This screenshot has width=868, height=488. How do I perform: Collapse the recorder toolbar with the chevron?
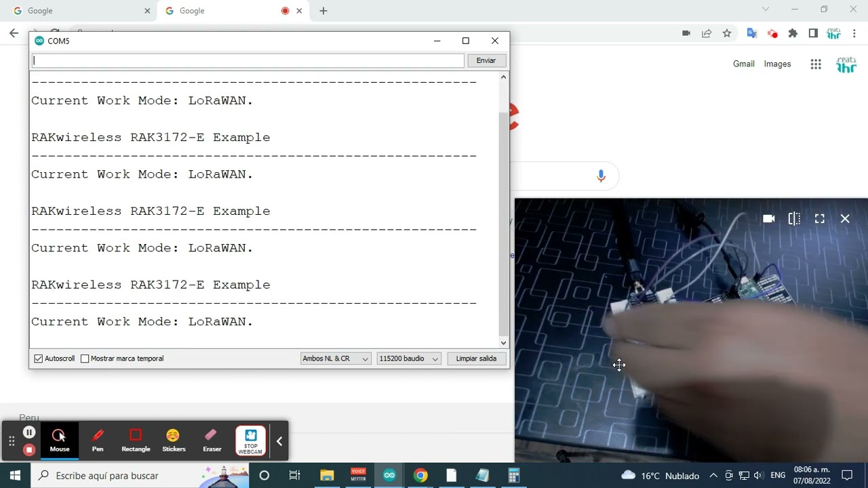279,441
